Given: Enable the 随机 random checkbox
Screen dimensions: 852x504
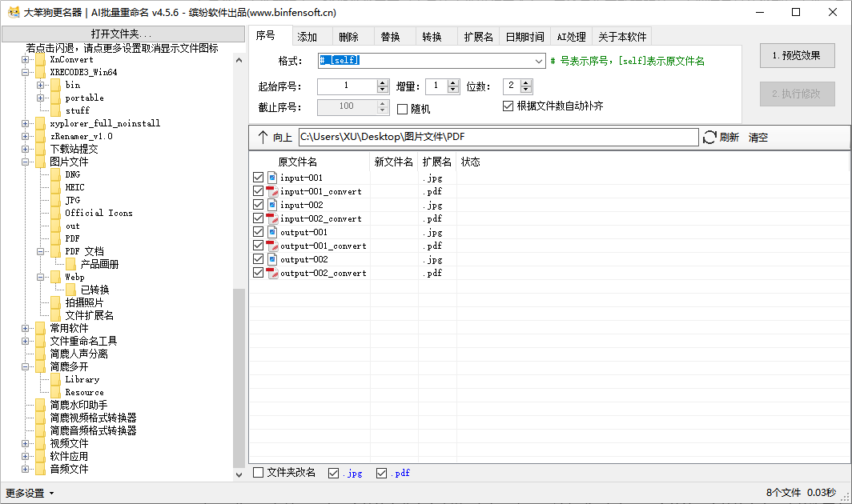Looking at the screenshot, I should pos(404,109).
